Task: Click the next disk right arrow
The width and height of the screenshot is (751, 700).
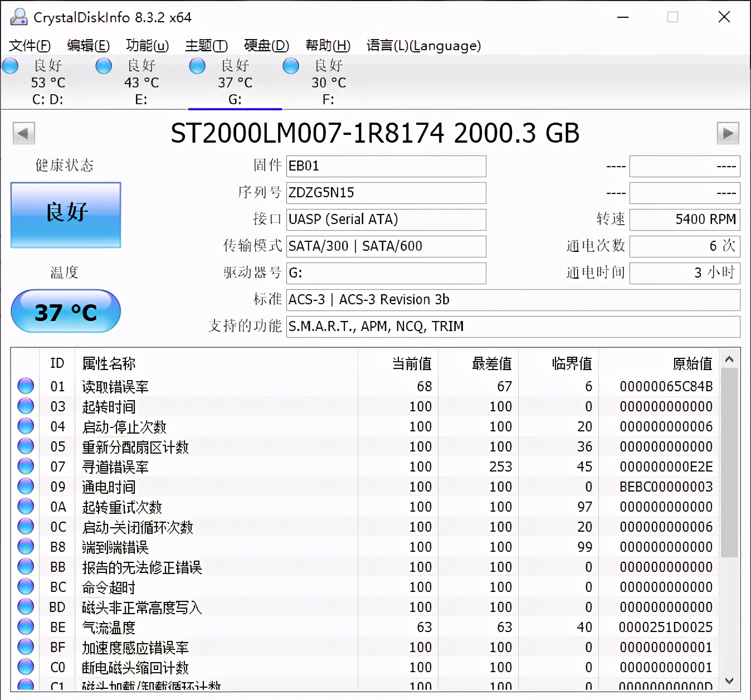Action: click(x=728, y=133)
